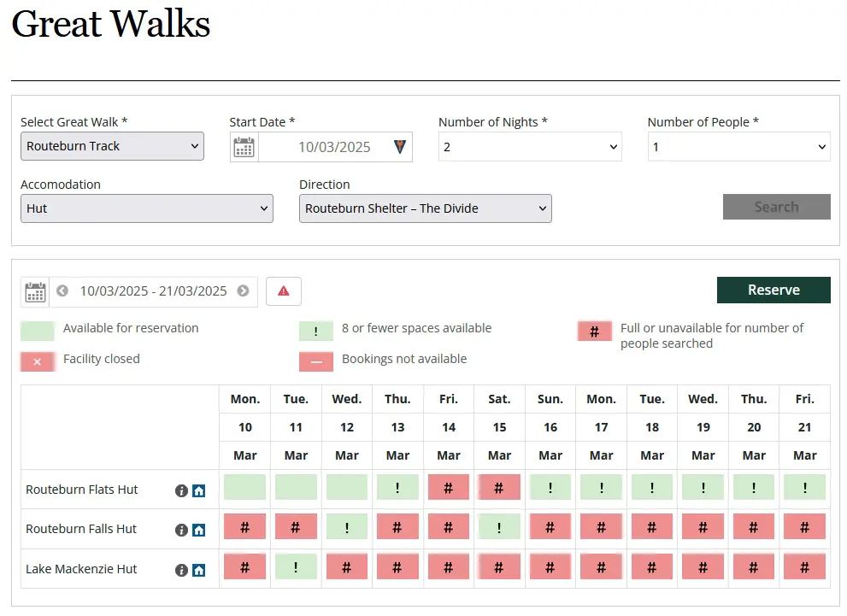
Task: Click the calendar icon beside the date range
Action: [x=35, y=292]
